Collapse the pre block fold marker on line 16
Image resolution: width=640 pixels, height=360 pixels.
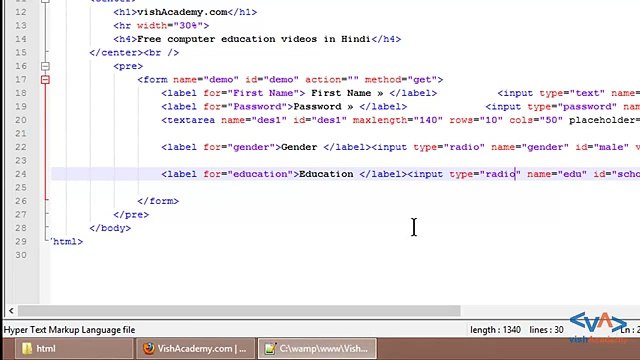point(45,66)
